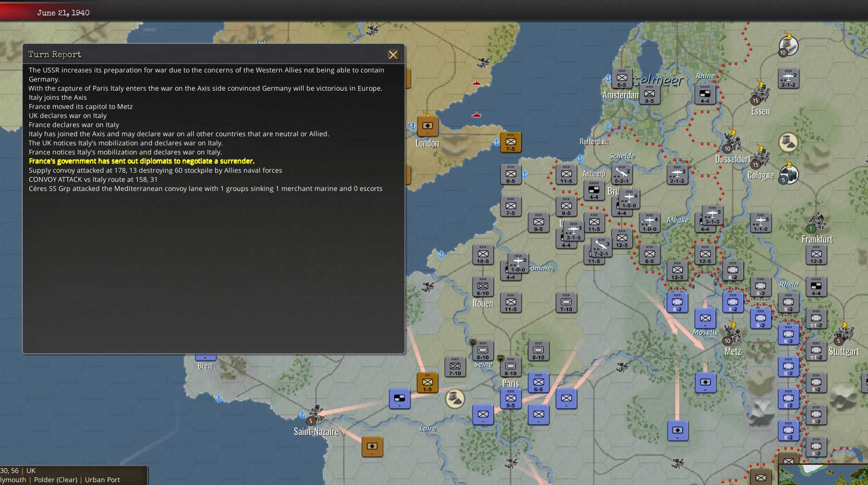
Task: Click the Céres SS Grp convoy attack line
Action: point(205,189)
